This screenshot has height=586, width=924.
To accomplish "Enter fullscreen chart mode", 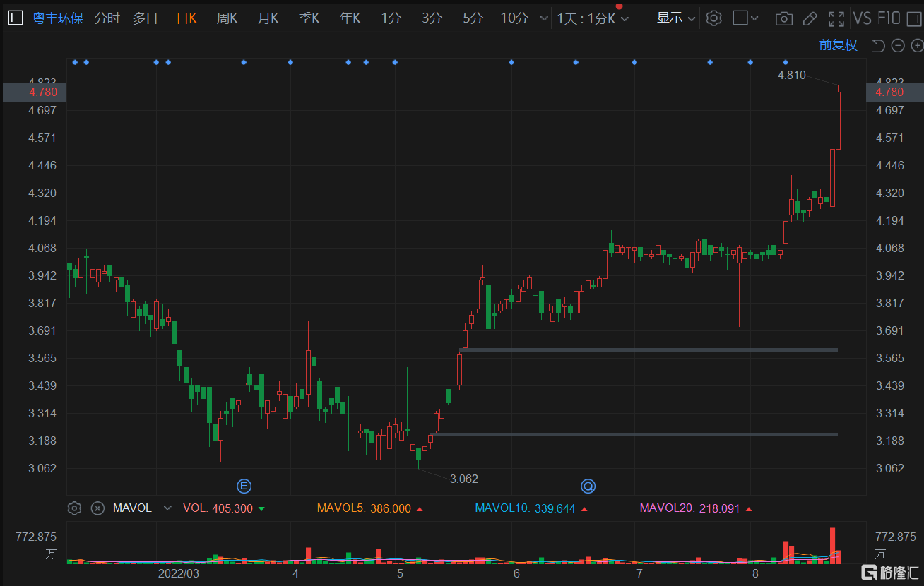I will click(x=836, y=18).
